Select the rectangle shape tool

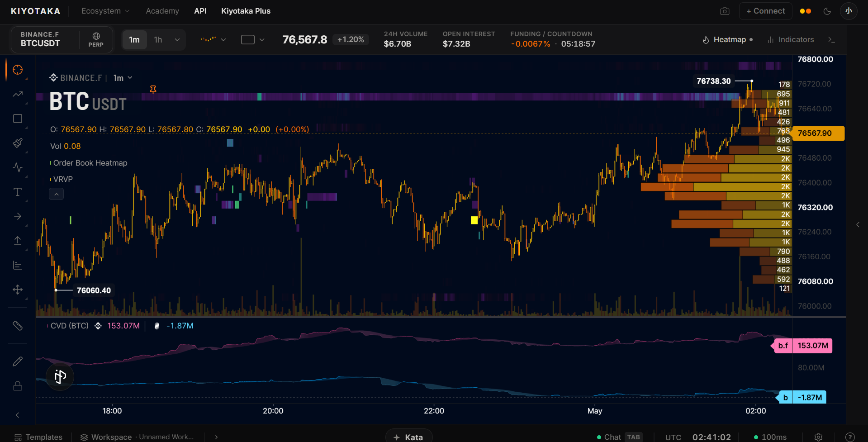click(18, 119)
